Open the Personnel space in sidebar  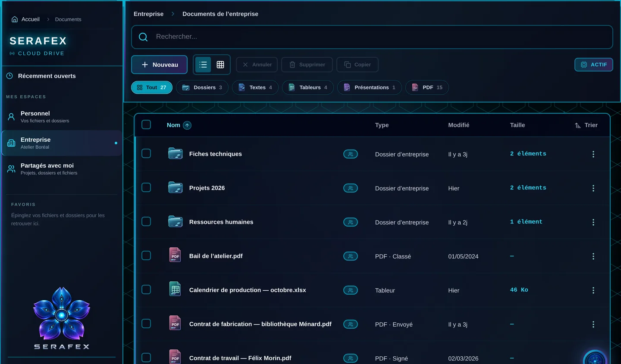click(x=62, y=117)
